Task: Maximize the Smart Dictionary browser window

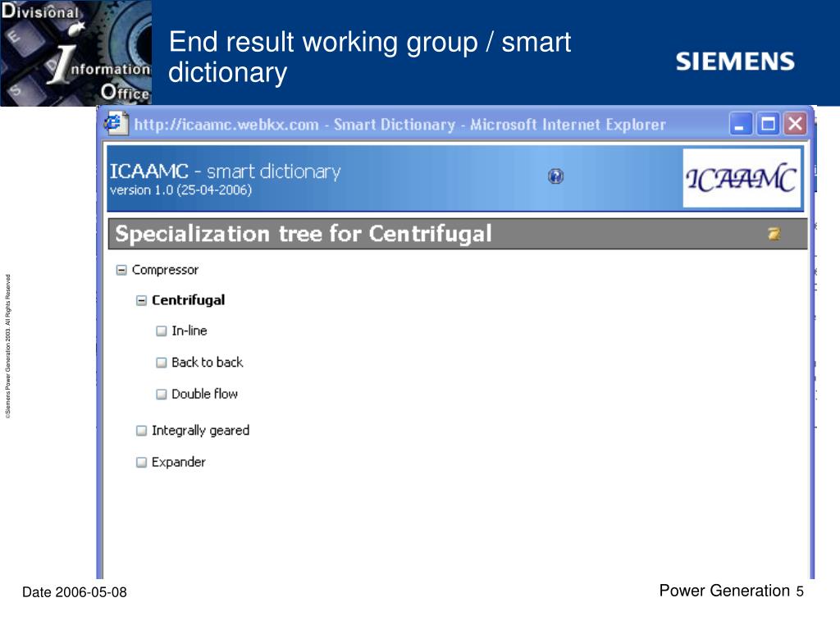Action: pos(768,125)
